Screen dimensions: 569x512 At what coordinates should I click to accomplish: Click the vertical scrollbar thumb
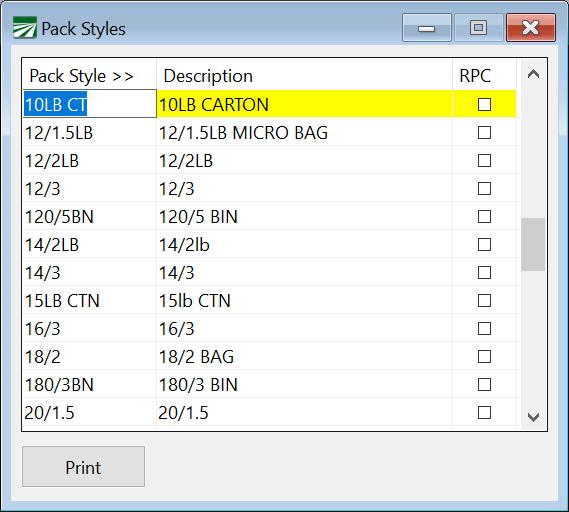pyautogui.click(x=533, y=244)
